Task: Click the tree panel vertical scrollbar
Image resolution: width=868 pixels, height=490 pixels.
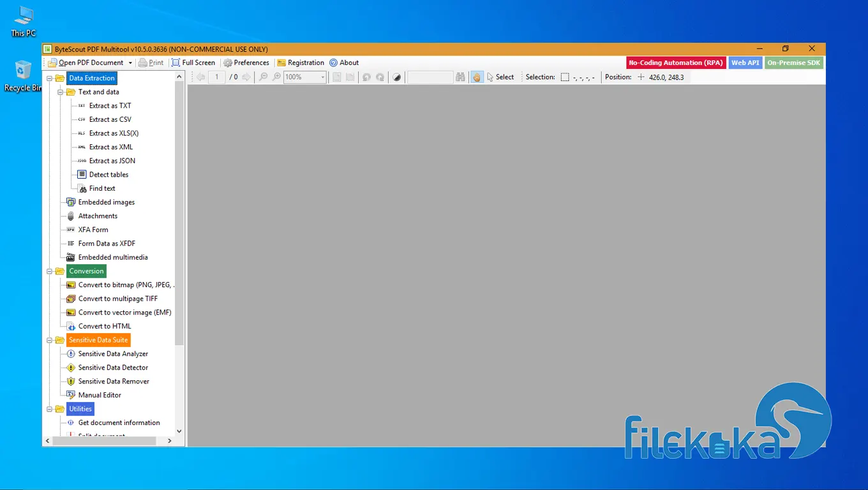Action: click(x=179, y=214)
